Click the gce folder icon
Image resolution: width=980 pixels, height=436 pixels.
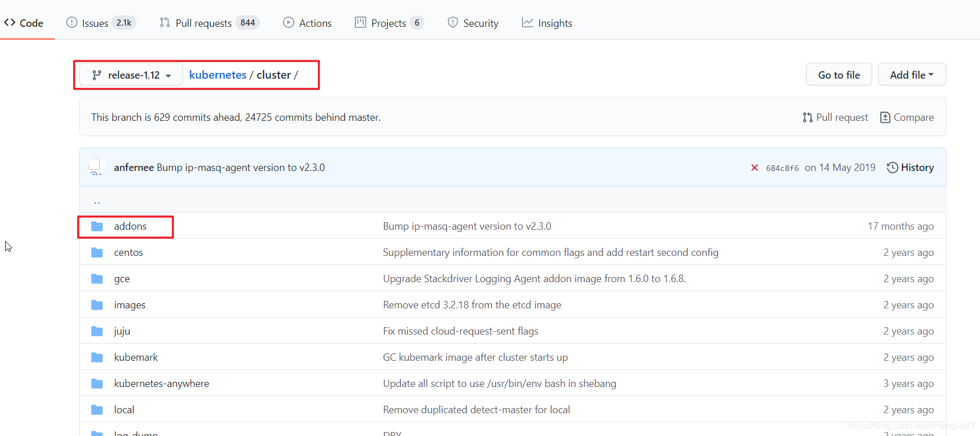point(97,279)
